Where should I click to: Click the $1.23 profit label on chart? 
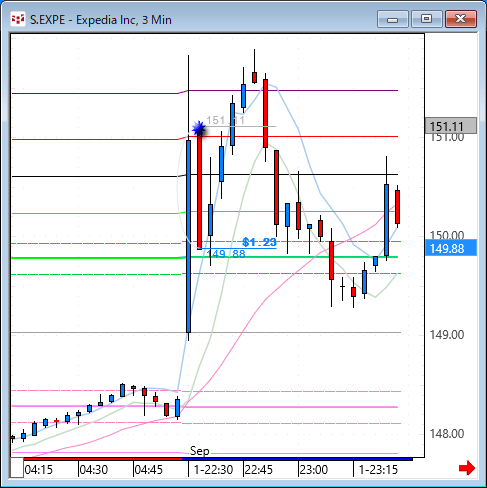(x=259, y=242)
